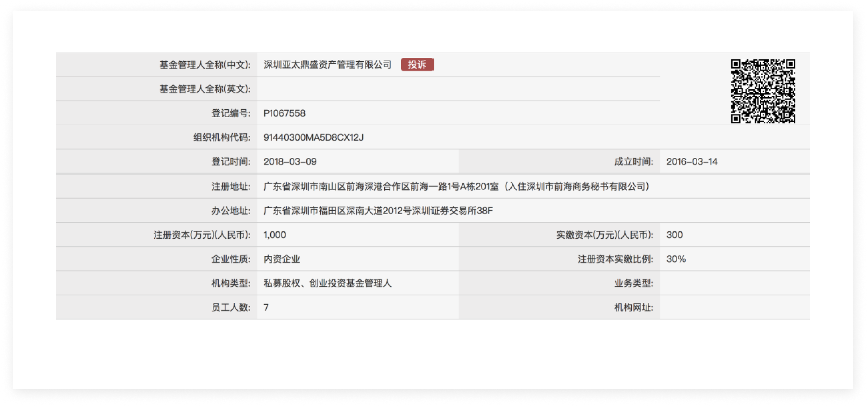Click the 30% paid-in ratio value
868x406 pixels.
(x=676, y=259)
